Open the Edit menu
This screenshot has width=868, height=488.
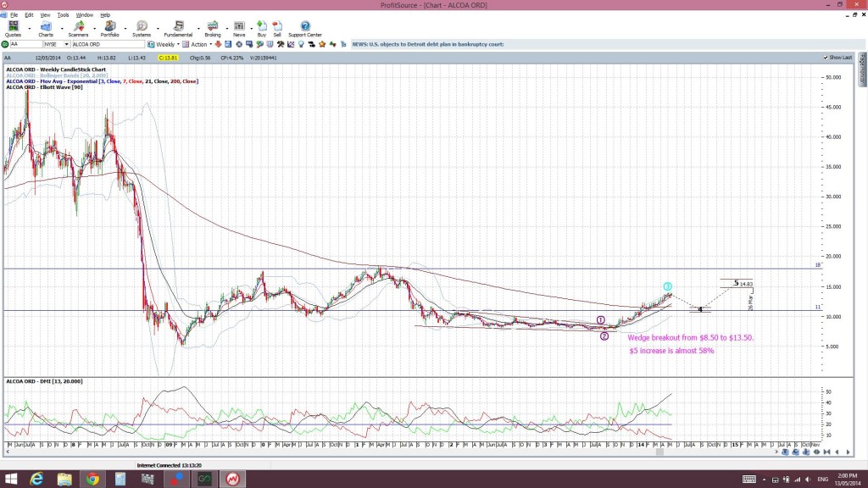29,15
